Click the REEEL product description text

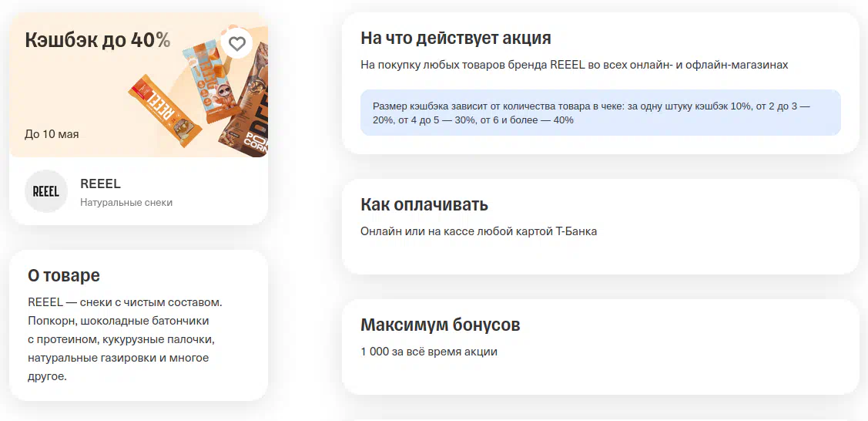tap(125, 339)
